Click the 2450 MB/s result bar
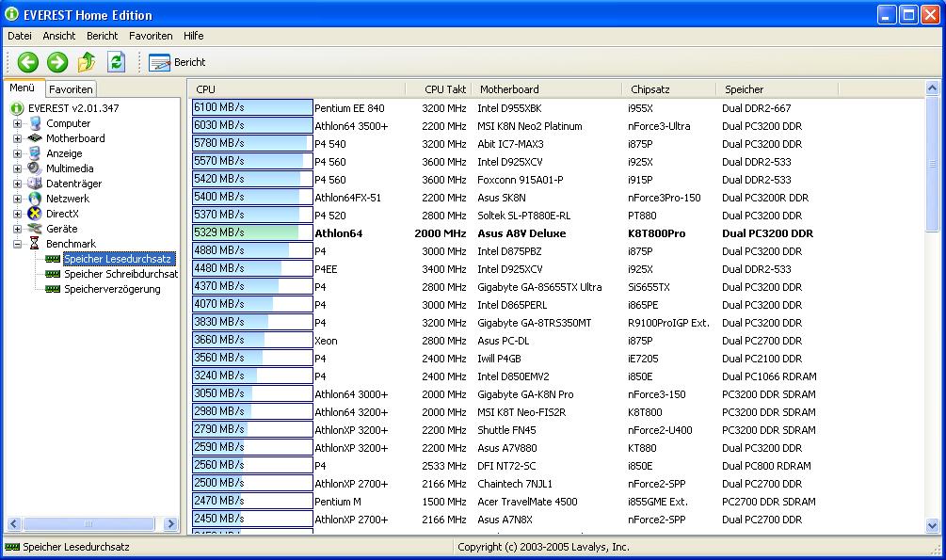 252,519
